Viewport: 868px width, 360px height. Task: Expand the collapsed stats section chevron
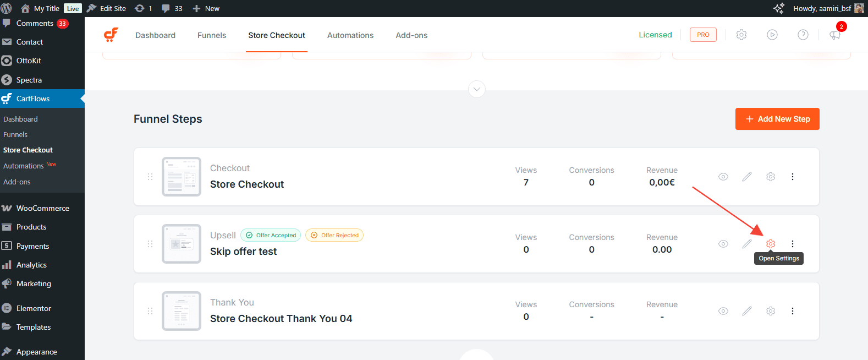coord(476,89)
